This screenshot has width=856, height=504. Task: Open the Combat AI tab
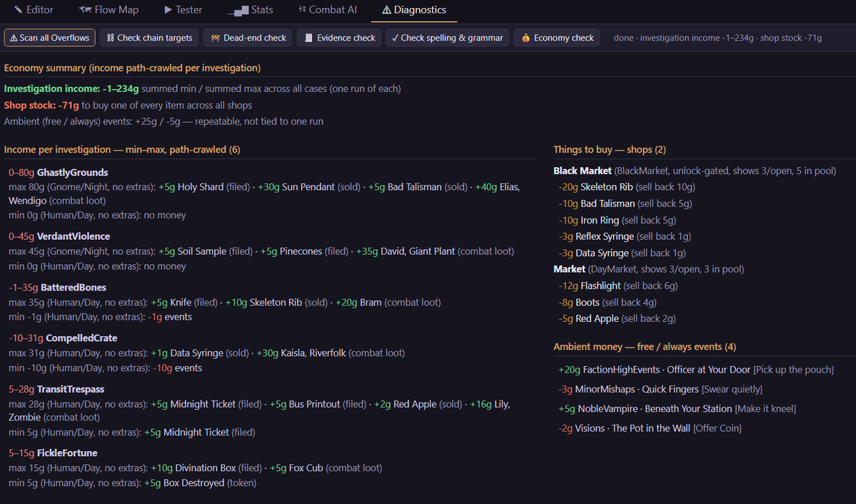click(x=328, y=10)
